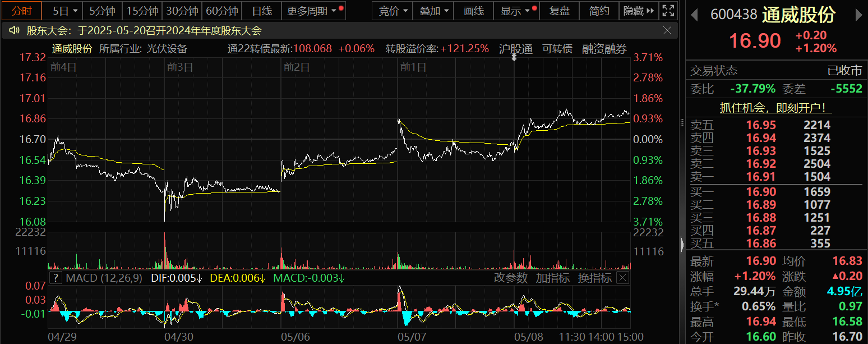Image resolution: width=868 pixels, height=344 pixels.
Task: Open the 抓住机会，即刻开户 link
Action: pos(776,107)
